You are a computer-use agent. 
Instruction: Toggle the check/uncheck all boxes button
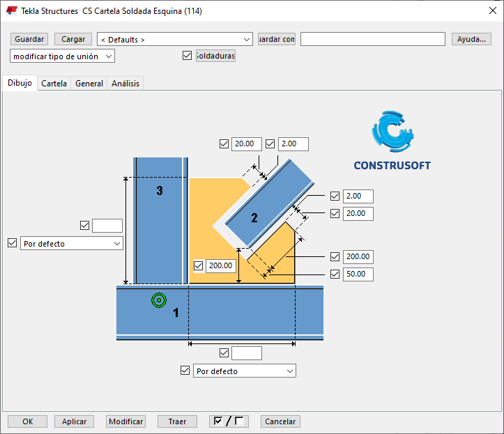point(229,421)
